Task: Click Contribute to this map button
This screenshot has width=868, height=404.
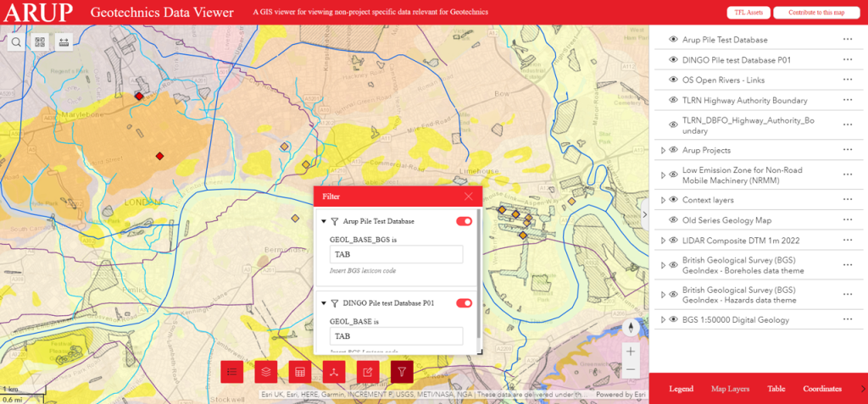Action: click(x=816, y=12)
